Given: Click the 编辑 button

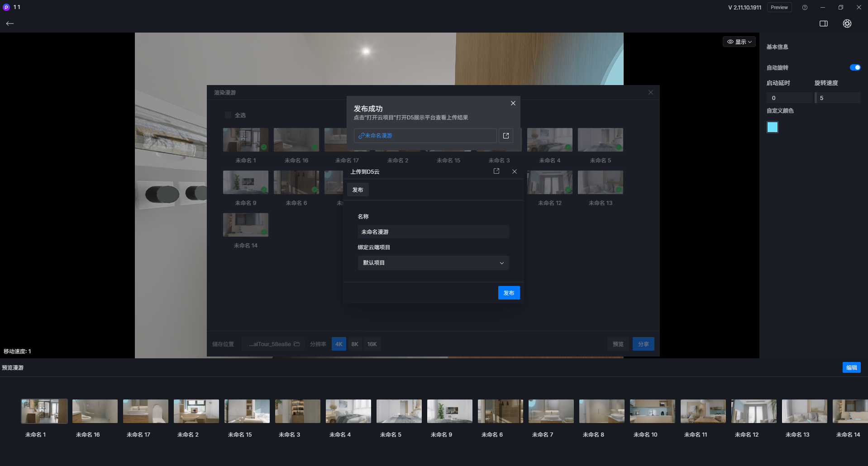Looking at the screenshot, I should click(x=851, y=367).
